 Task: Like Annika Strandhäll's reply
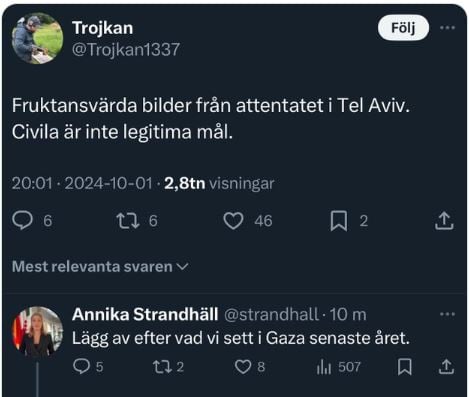coord(243,367)
